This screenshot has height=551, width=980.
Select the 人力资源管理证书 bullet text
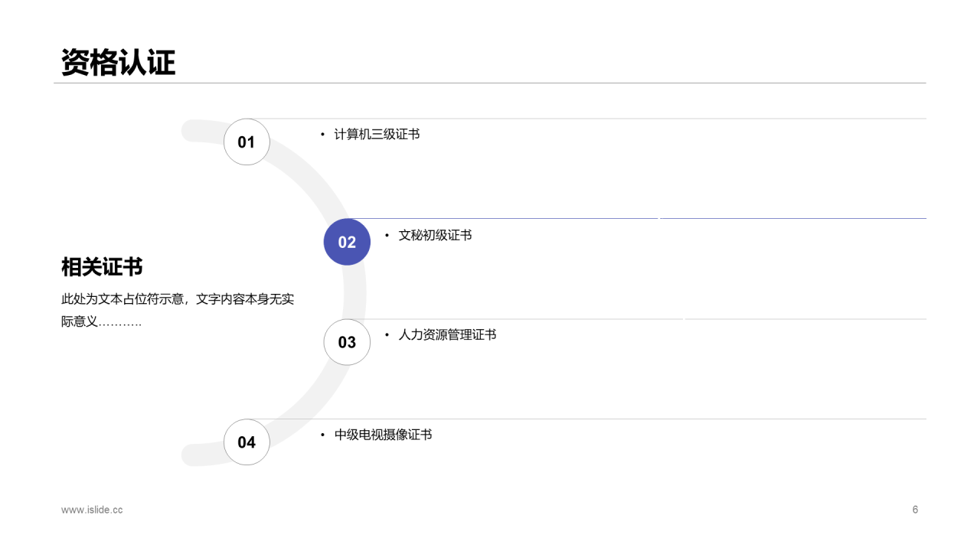tap(447, 335)
